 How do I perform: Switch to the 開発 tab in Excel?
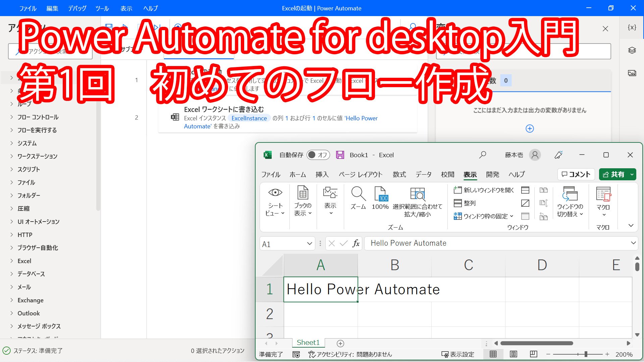tap(493, 174)
